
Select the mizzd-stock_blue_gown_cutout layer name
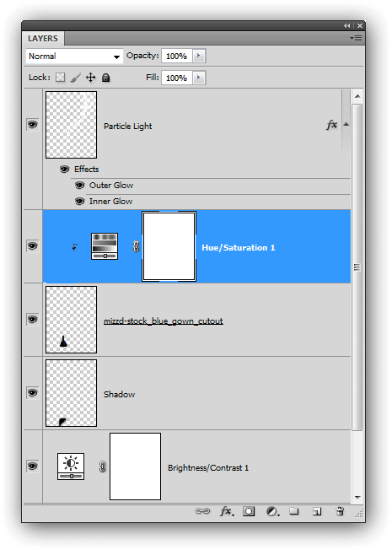point(164,321)
